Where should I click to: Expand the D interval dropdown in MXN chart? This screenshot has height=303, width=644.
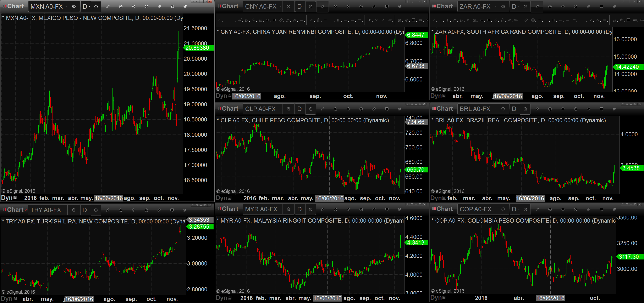click(89, 6)
